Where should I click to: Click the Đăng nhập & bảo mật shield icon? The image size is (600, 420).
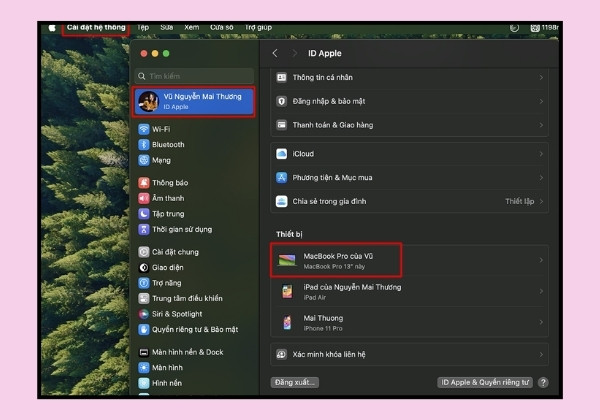pyautogui.click(x=282, y=101)
